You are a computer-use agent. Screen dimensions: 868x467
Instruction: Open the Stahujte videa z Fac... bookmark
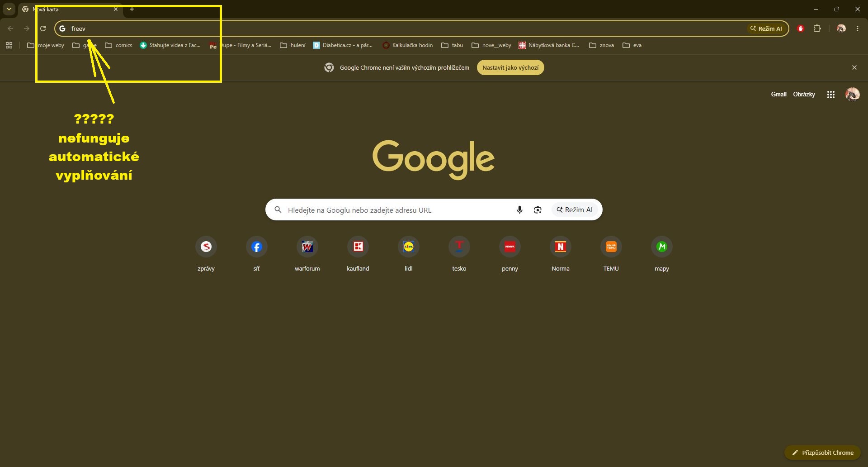coord(170,45)
